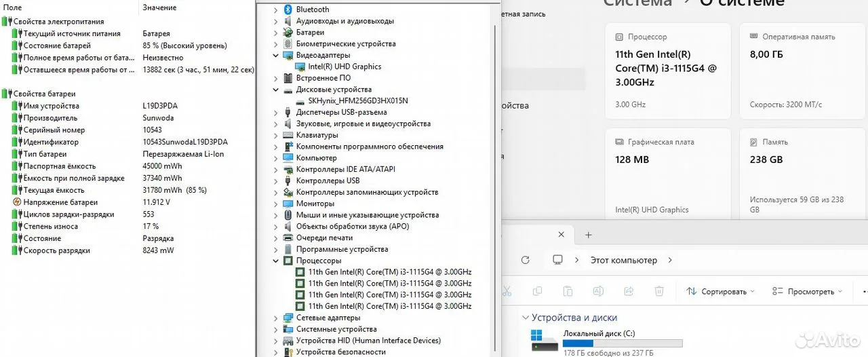Screen dimensions: 868x357
Task: Click the Cut scissors icon in Explorer
Action: coord(506,291)
